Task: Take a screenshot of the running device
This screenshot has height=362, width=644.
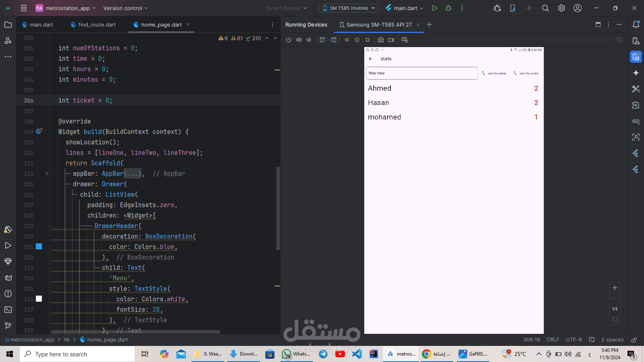Action: coord(380,40)
